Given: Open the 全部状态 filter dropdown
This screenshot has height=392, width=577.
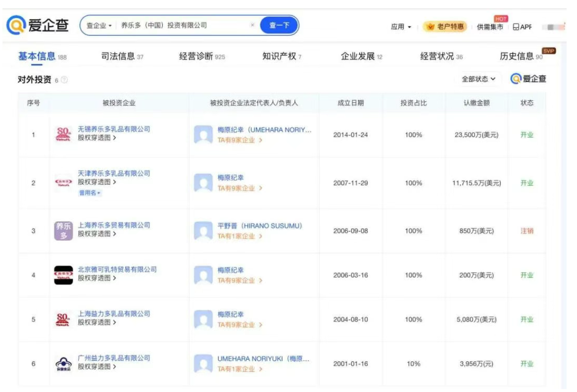Looking at the screenshot, I should (478, 79).
